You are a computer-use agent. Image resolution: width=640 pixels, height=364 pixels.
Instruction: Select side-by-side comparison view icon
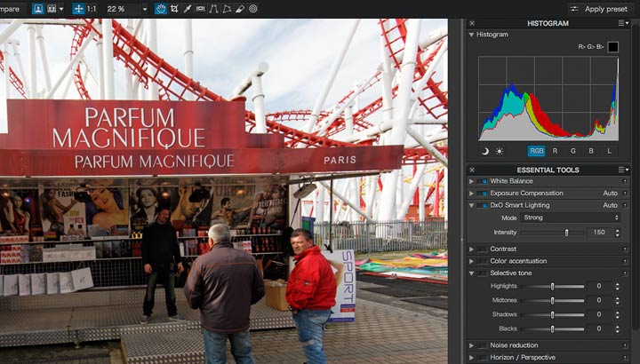pyautogui.click(x=52, y=9)
